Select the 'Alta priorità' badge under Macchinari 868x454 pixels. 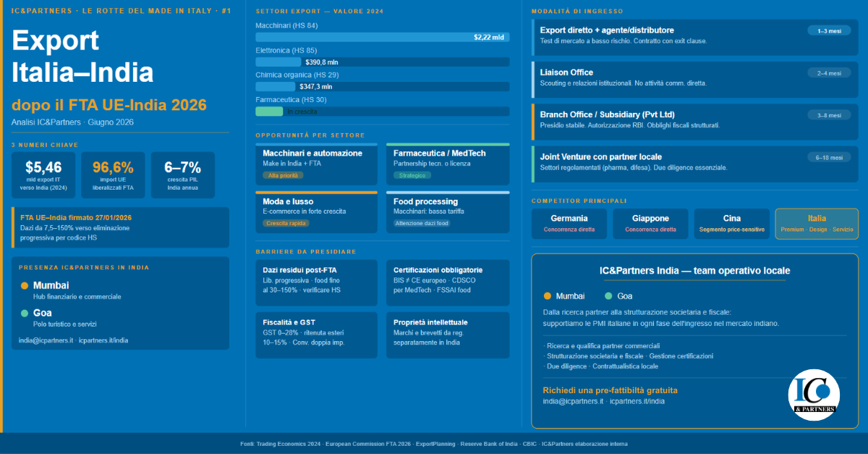point(283,175)
